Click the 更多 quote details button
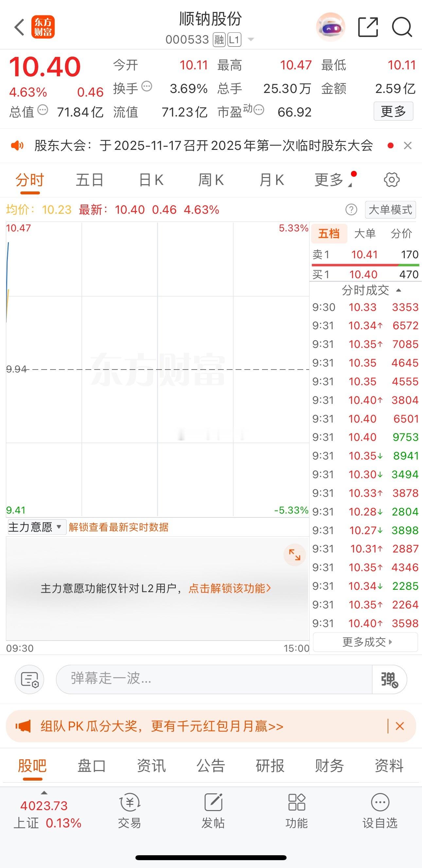Image resolution: width=422 pixels, height=868 pixels. pyautogui.click(x=393, y=111)
